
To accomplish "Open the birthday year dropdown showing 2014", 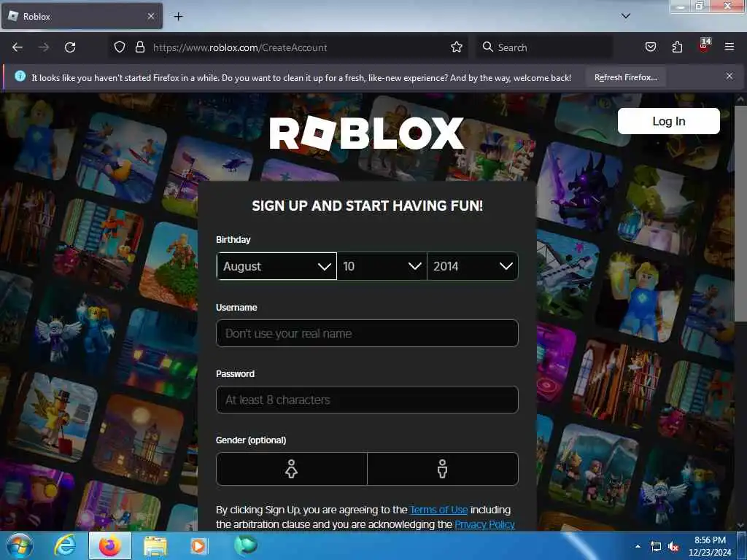I will pyautogui.click(x=473, y=266).
